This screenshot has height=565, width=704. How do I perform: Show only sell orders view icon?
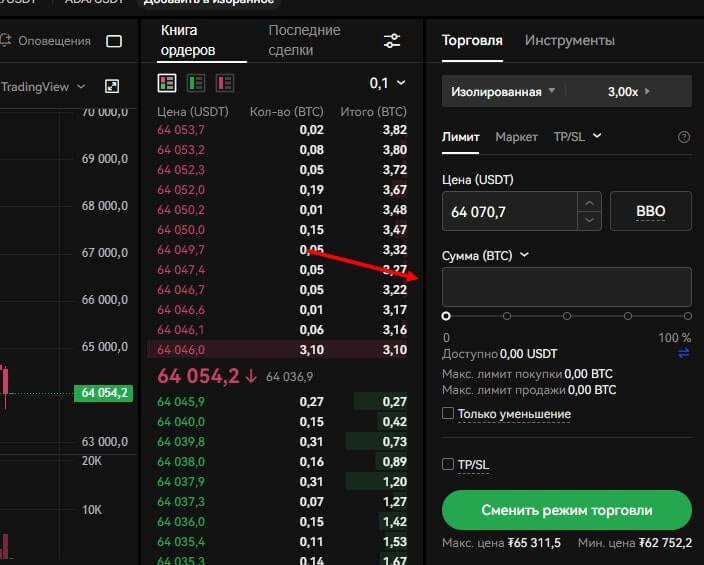click(x=224, y=82)
